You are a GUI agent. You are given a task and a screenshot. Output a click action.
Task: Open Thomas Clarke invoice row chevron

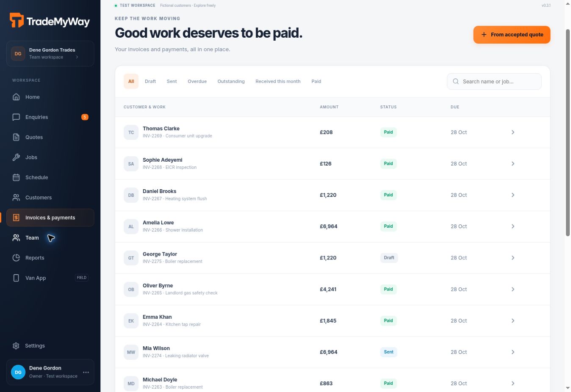click(x=513, y=133)
